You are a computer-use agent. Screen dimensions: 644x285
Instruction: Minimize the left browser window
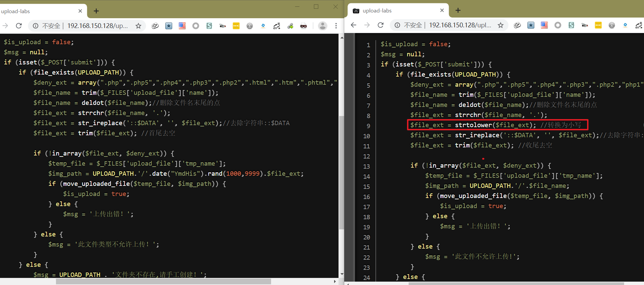(297, 6)
